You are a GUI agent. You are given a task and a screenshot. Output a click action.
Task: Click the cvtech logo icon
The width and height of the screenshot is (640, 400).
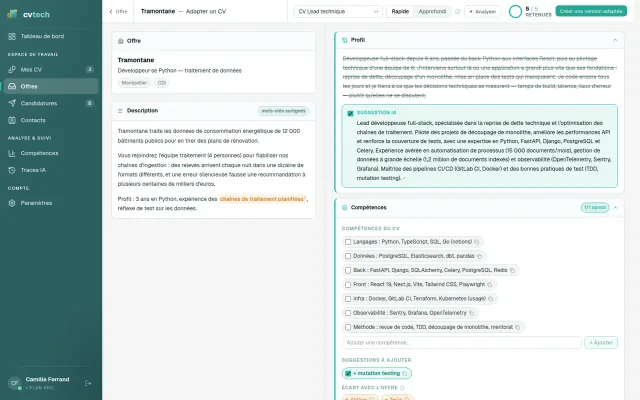pyautogui.click(x=12, y=14)
